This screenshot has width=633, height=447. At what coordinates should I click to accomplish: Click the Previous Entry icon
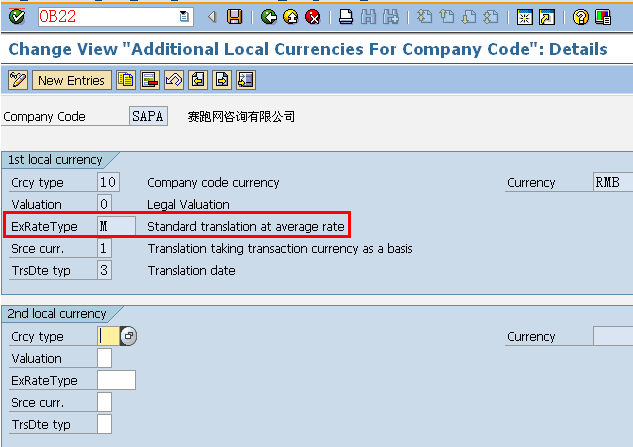click(x=198, y=80)
